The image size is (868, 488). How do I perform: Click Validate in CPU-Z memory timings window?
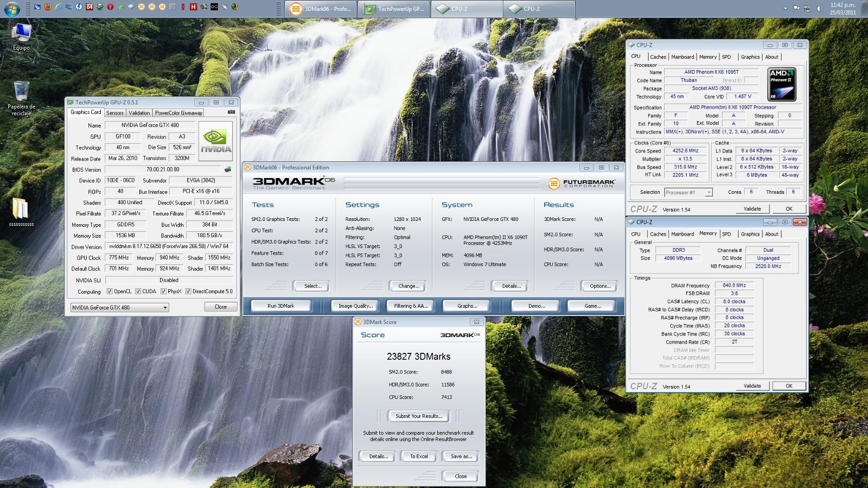coord(752,386)
